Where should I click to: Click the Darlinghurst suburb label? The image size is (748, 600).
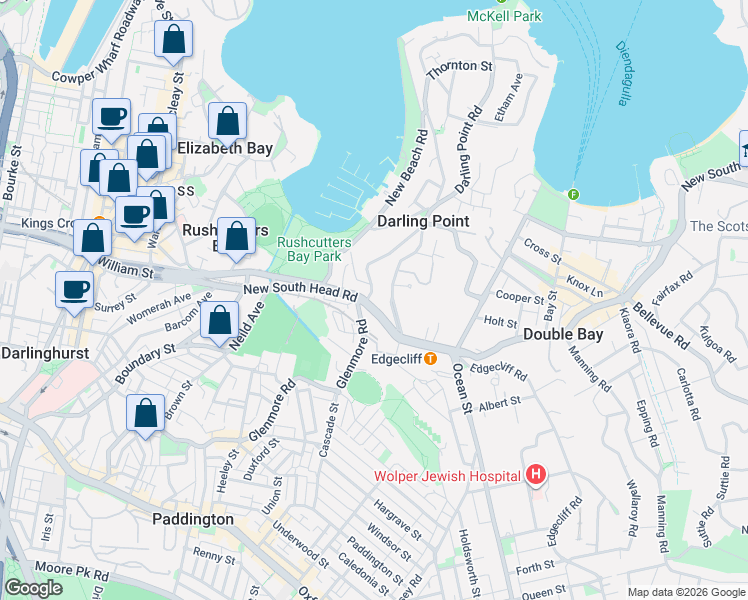45,353
